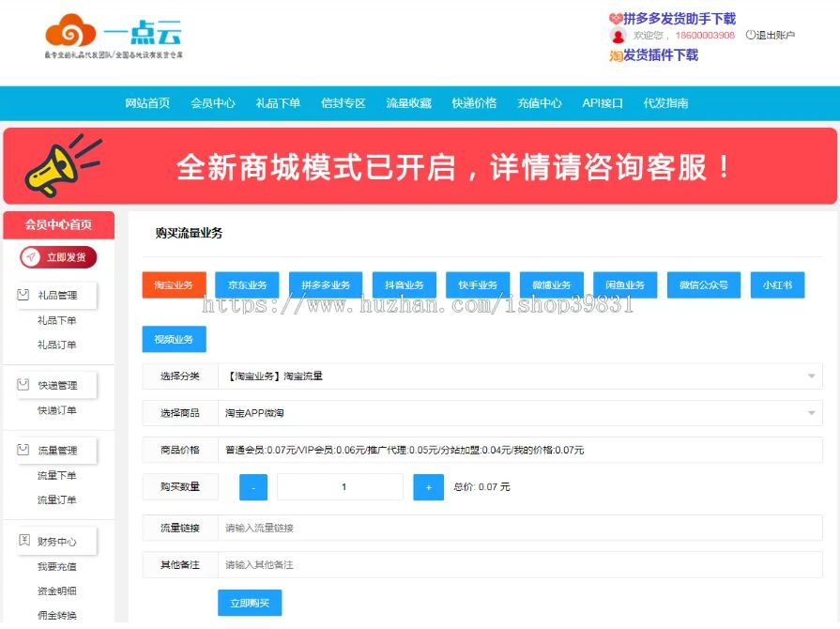Open 信封专区 in the navigation bar

(344, 103)
